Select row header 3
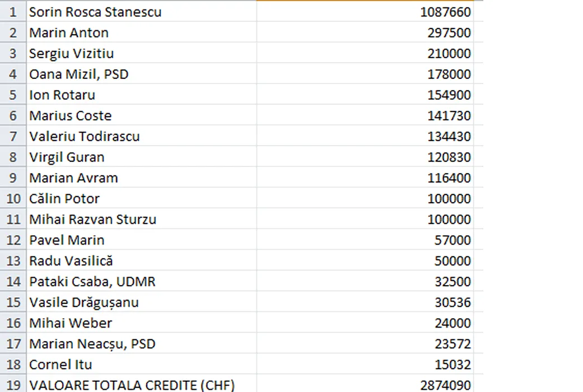Screen dimensions: 583x392 point(13,53)
